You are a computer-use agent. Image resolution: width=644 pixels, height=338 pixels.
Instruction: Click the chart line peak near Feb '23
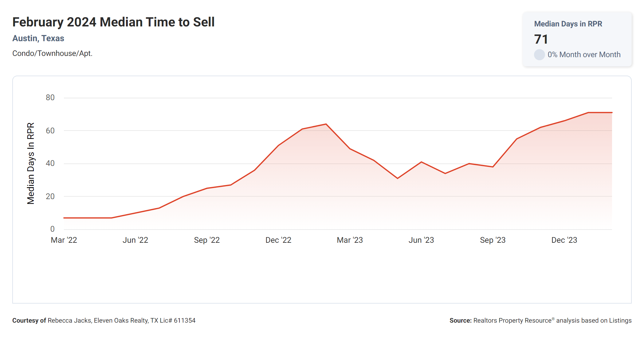click(326, 124)
